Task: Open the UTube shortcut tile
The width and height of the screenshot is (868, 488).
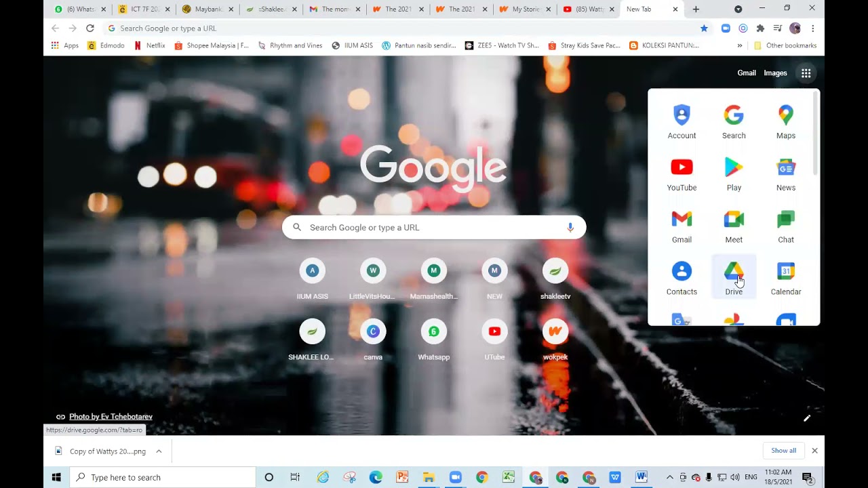Action: pos(494,339)
